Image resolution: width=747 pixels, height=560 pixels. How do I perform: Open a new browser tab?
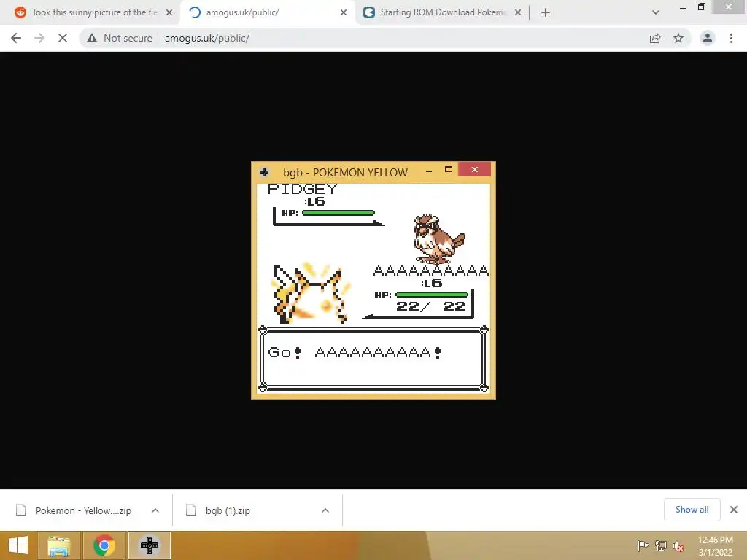[x=546, y=12]
